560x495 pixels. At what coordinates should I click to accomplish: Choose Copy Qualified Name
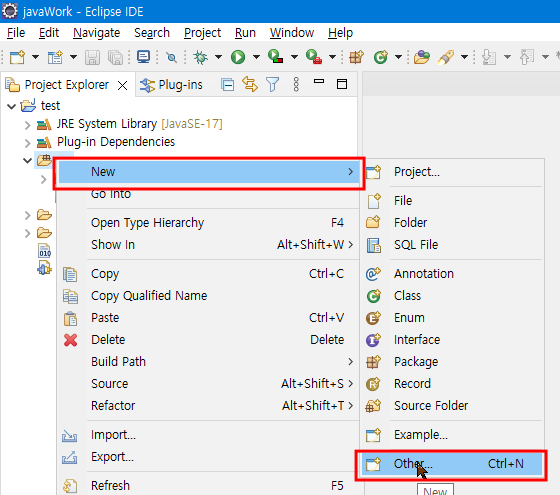tap(209, 296)
